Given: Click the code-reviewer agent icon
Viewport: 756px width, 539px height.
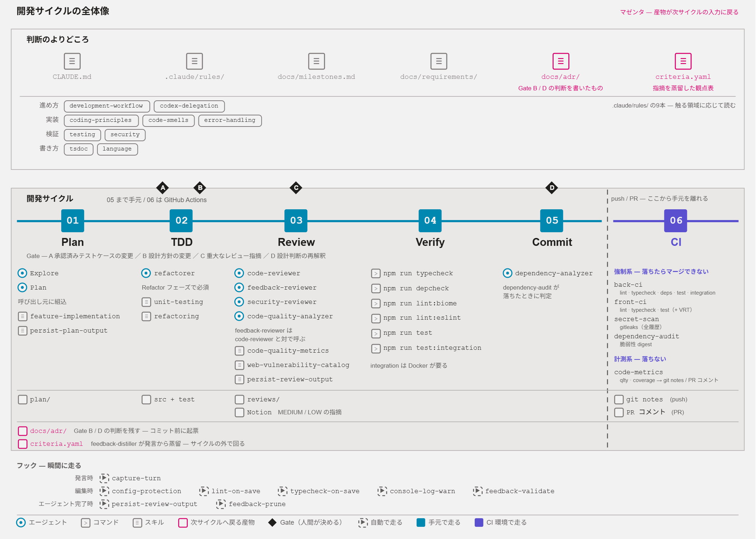Looking at the screenshot, I should coord(239,273).
